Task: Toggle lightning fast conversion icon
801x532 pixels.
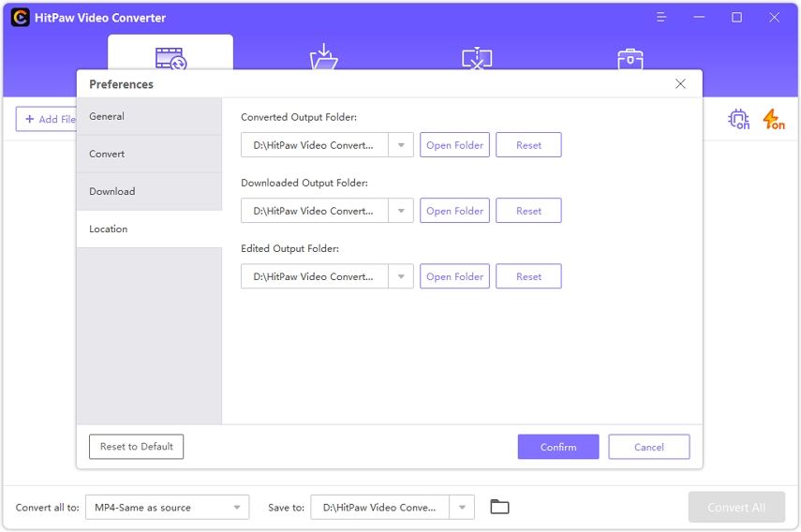Action: [x=774, y=119]
